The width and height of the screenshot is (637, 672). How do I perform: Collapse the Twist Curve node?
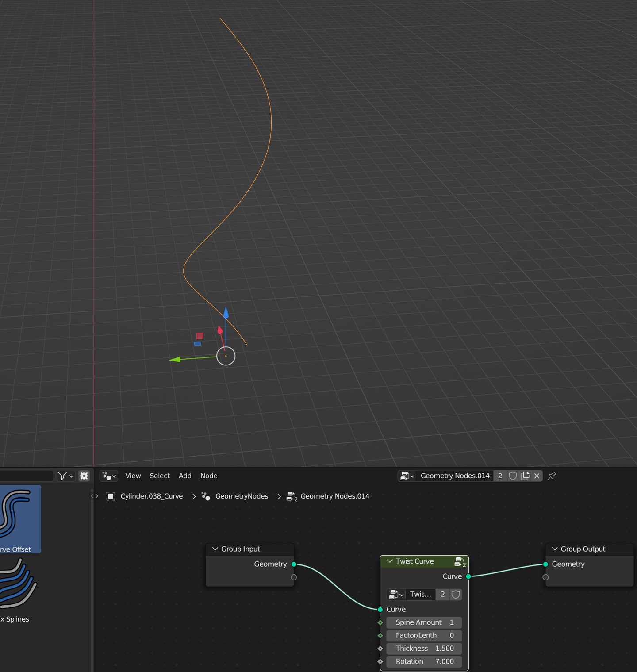click(x=390, y=561)
